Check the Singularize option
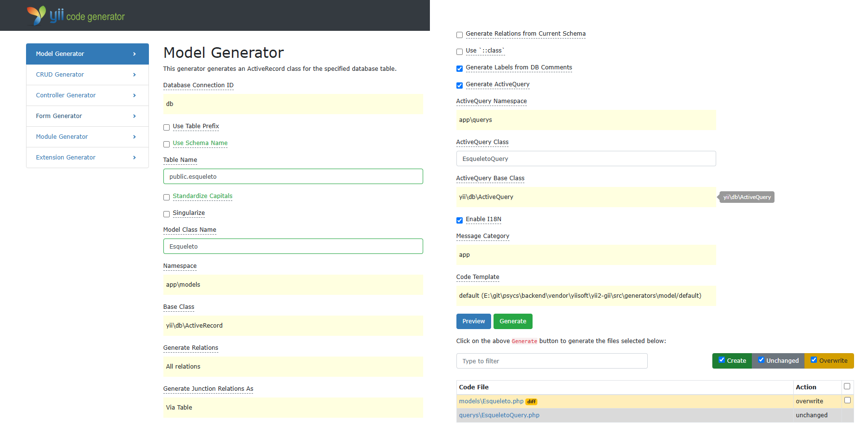The height and width of the screenshot is (437, 868). (166, 214)
